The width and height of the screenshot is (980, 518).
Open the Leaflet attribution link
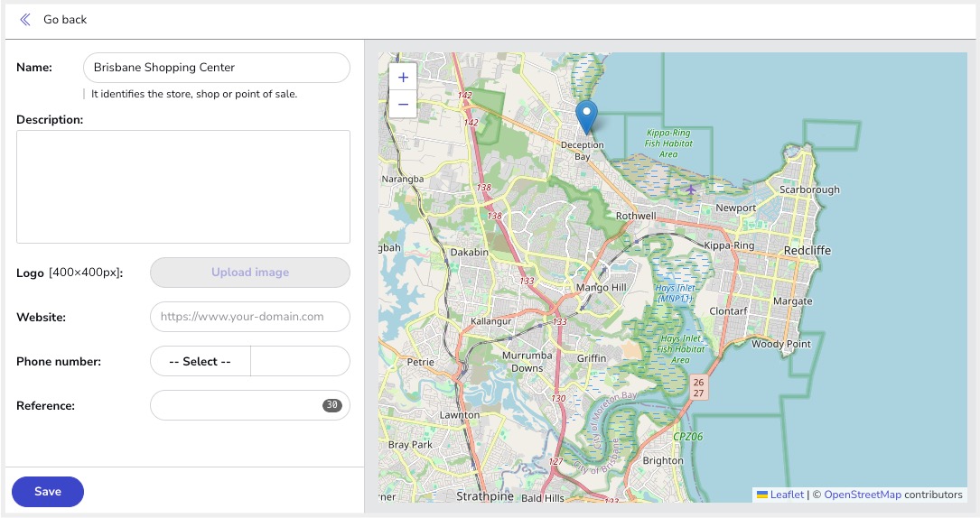787,495
